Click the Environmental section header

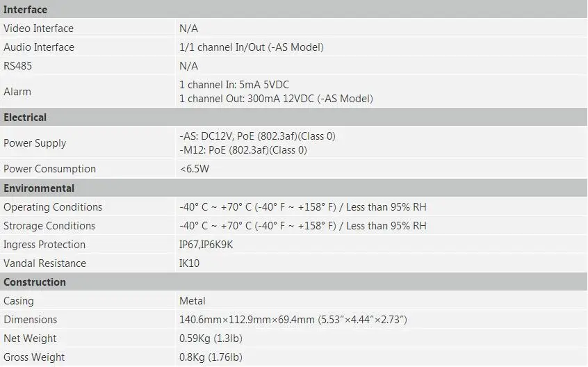pos(39,188)
